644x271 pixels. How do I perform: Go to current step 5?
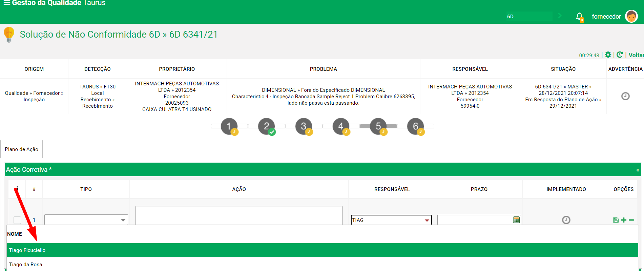pyautogui.click(x=378, y=126)
